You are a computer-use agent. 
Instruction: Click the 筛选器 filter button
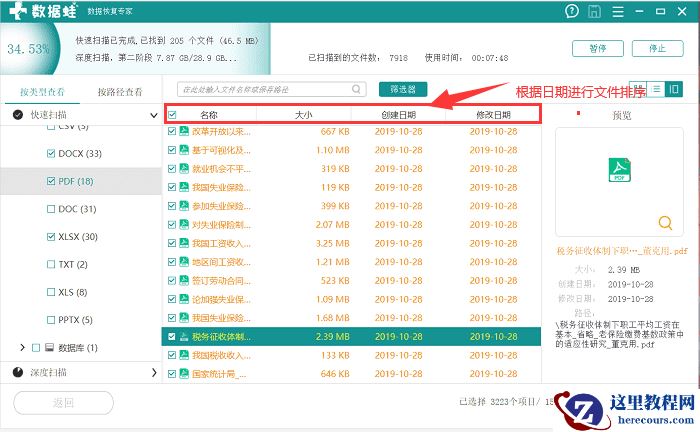click(403, 89)
